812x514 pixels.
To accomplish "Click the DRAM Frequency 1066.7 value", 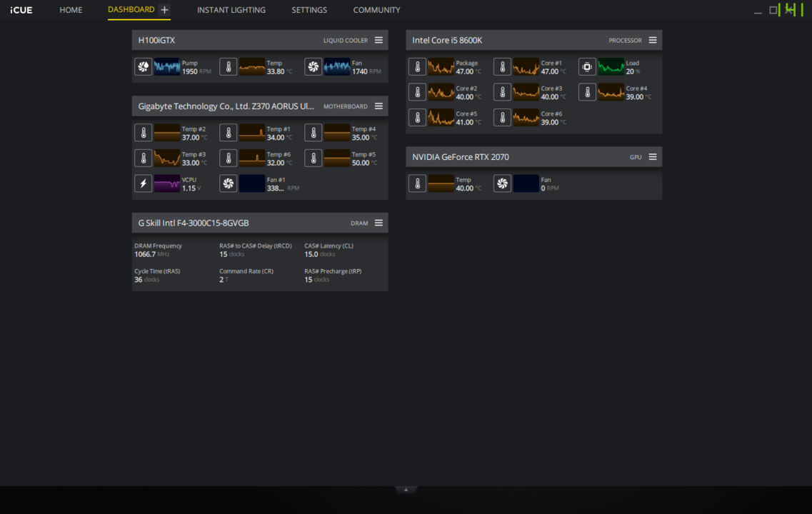I will click(x=145, y=254).
